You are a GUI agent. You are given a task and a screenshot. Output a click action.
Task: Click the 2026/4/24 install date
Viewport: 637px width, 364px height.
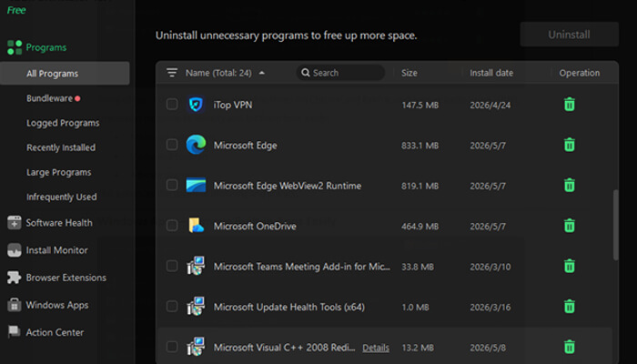click(x=490, y=106)
